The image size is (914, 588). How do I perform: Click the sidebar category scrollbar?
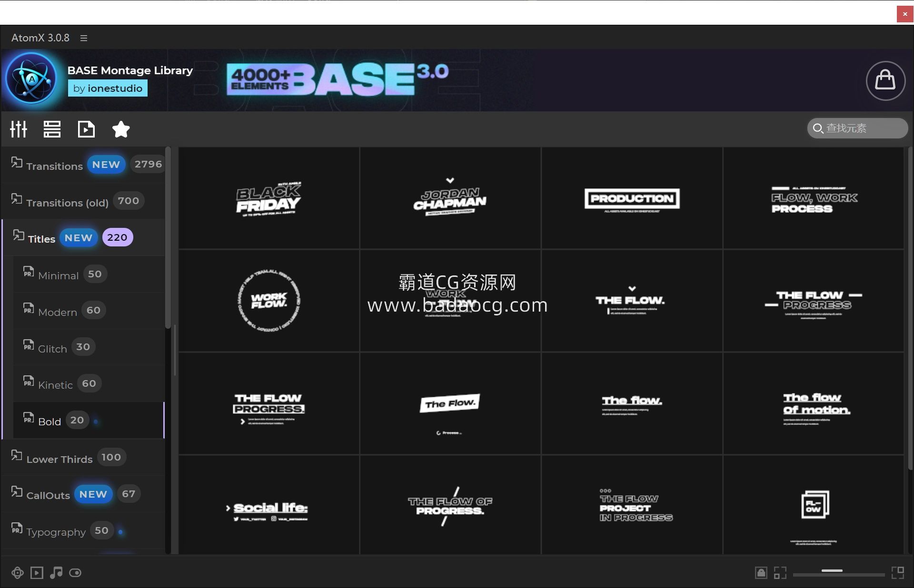168,238
